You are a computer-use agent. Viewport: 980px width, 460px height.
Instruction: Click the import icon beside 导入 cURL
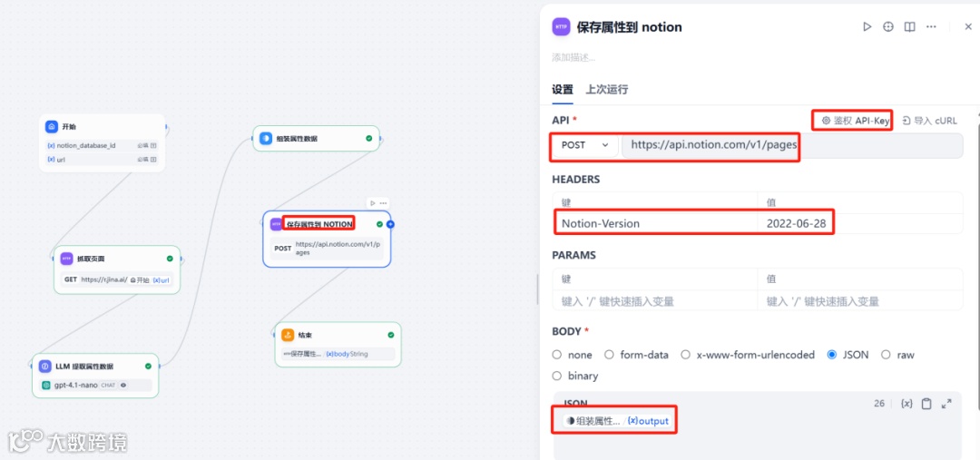[906, 121]
